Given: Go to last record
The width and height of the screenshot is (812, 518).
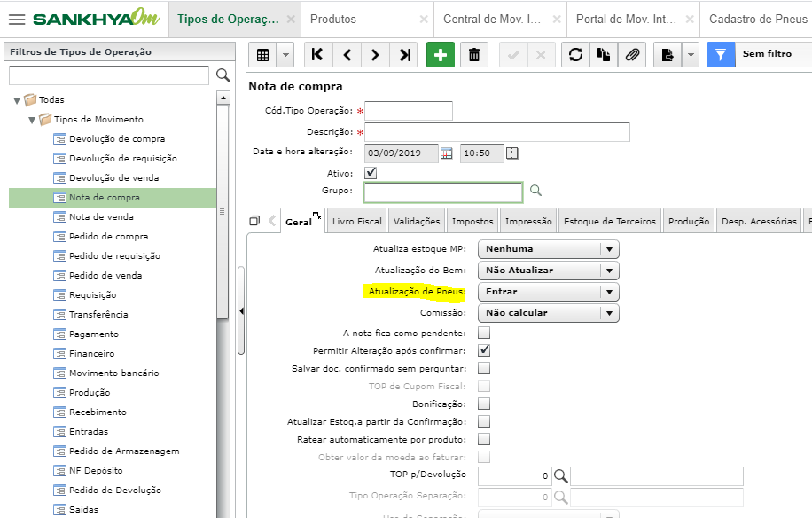Looking at the screenshot, I should coord(405,54).
